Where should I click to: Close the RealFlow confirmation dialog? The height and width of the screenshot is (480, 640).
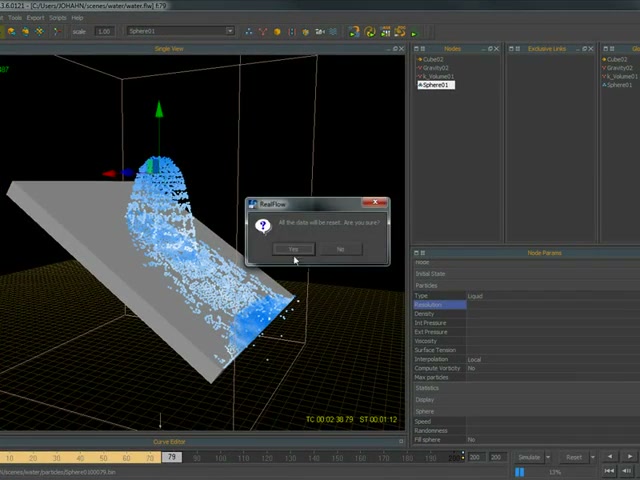pos(375,202)
